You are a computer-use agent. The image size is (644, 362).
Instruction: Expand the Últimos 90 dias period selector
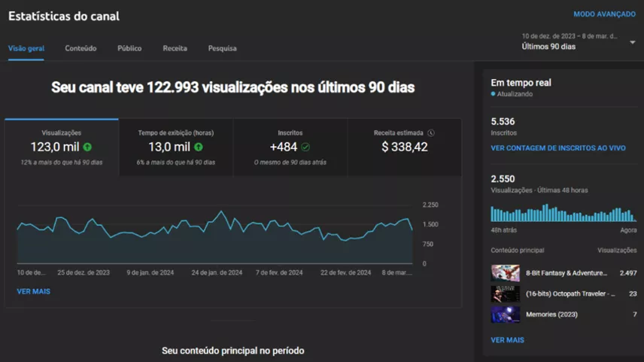pos(548,47)
